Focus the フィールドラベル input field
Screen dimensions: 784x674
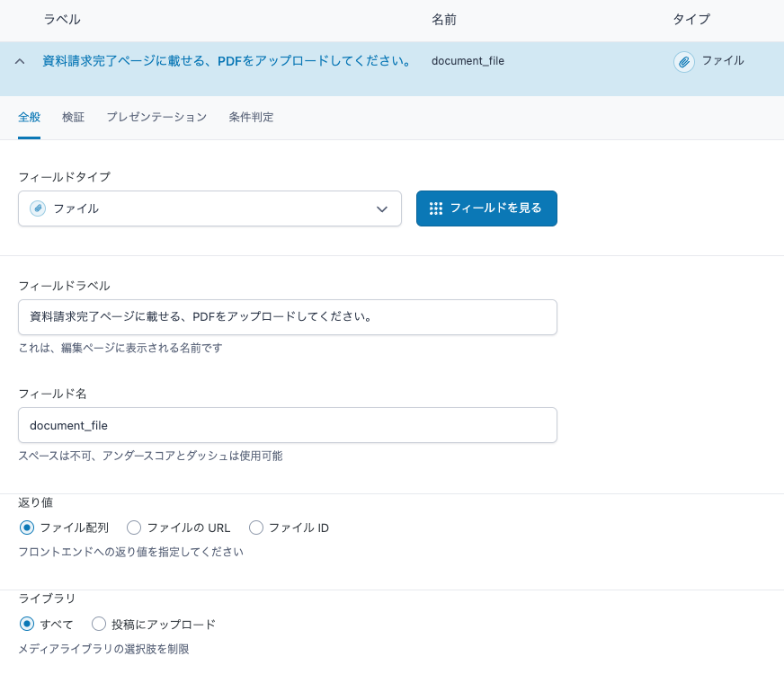click(288, 317)
